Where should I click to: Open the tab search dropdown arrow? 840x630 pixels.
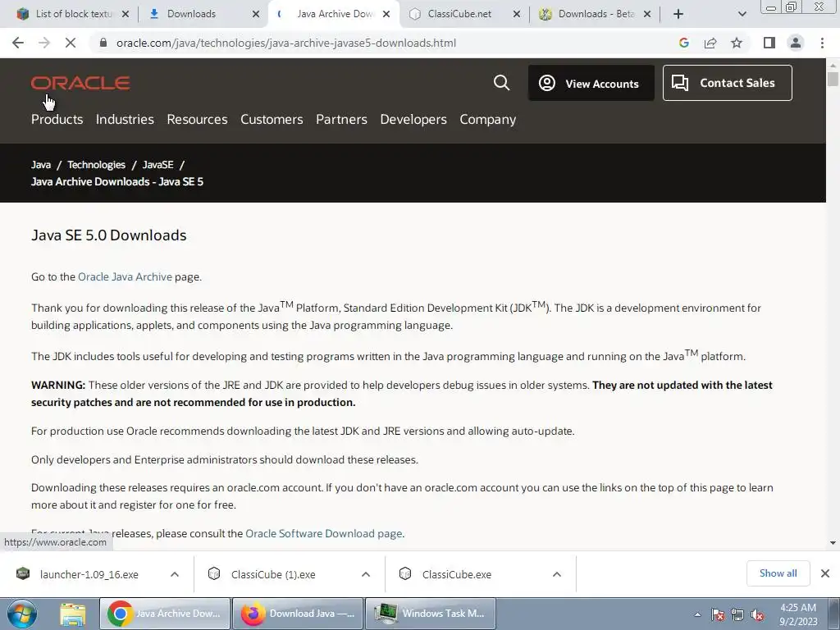[742, 14]
